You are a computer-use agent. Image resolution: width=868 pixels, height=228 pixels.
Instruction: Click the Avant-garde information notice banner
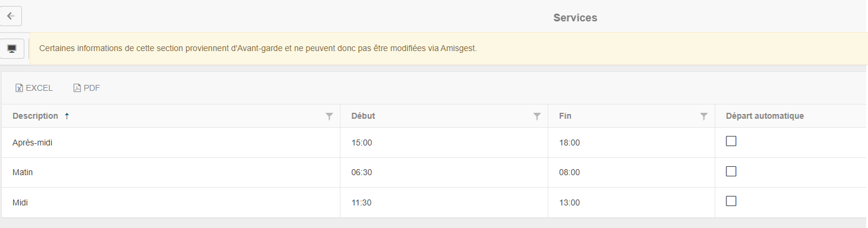[449, 49]
